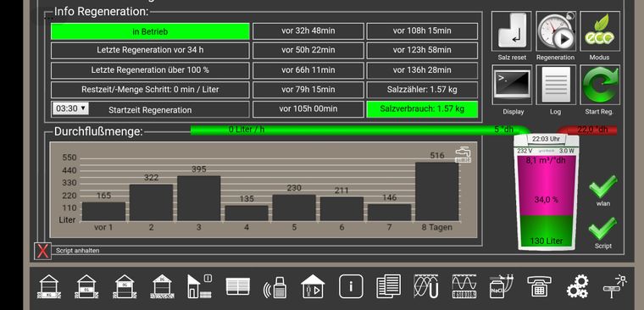Open the Log document icon

tap(556, 85)
